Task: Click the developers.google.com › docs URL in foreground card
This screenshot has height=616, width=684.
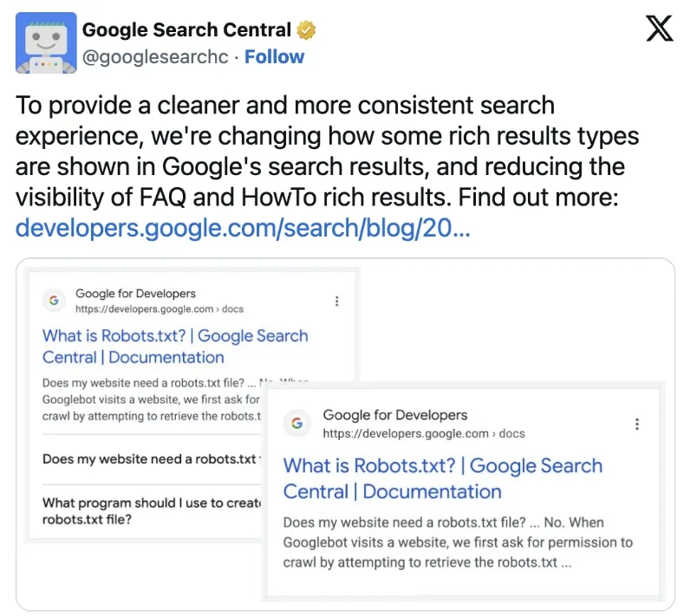Action: [x=424, y=433]
